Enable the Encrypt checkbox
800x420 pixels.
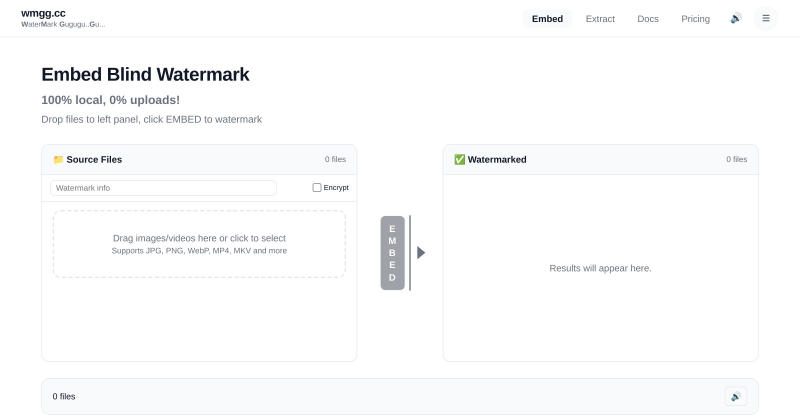[x=317, y=188]
